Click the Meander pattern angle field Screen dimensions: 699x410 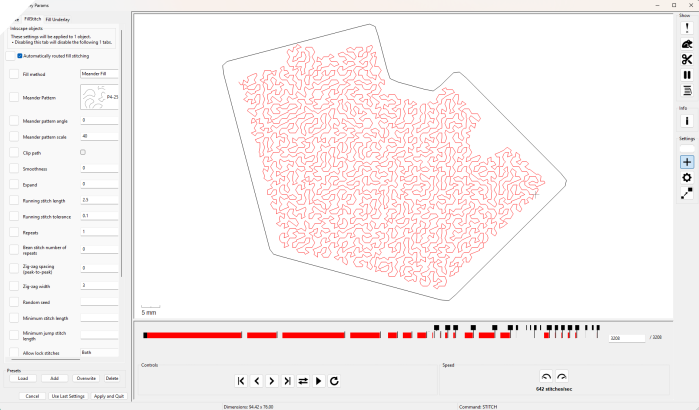click(99, 120)
